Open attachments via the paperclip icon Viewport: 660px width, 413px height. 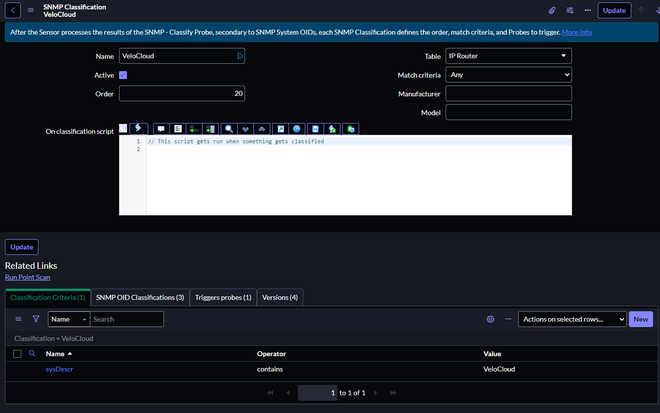552,11
